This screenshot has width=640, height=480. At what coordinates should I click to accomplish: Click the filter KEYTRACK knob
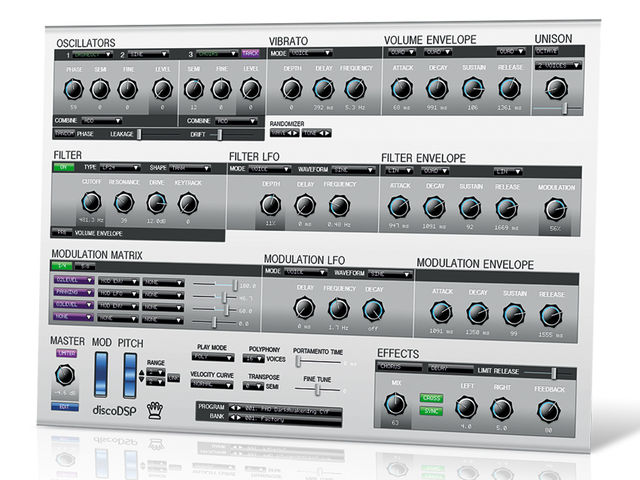coord(189,204)
